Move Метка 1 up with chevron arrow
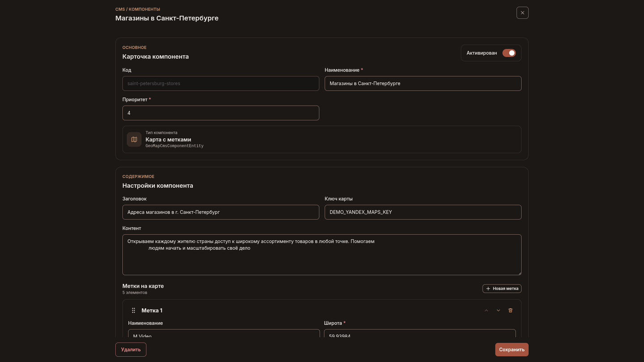 point(486,311)
